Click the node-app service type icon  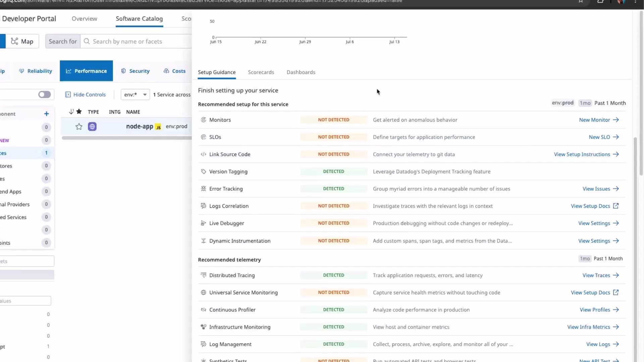tap(92, 126)
